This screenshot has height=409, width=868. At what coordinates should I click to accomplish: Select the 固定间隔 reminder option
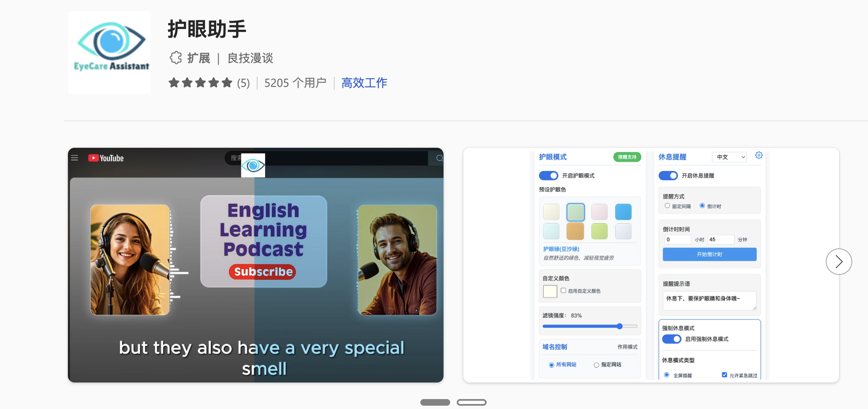667,206
